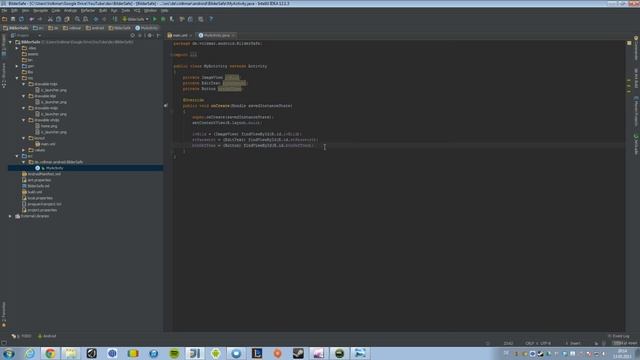Viewport: 640px width, 360px height.
Task: Collapse the BilderSafe project root node
Action: tap(11, 42)
